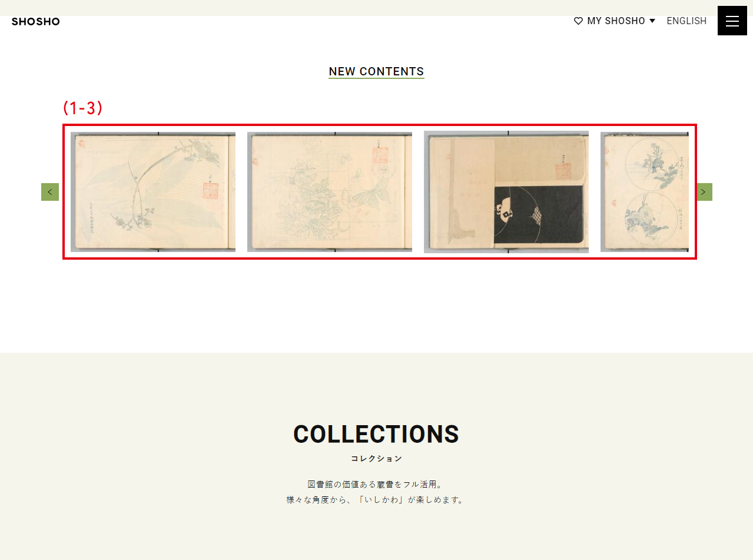Advance carousel with the green right arrow
The image size is (753, 560).
click(x=704, y=192)
